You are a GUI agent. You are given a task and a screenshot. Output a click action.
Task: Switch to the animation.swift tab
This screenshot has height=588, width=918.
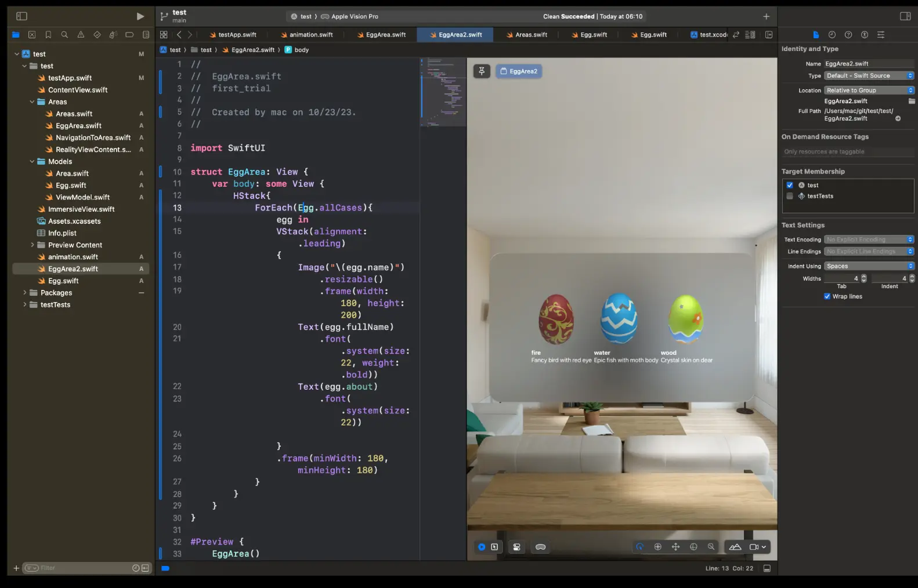click(x=306, y=35)
